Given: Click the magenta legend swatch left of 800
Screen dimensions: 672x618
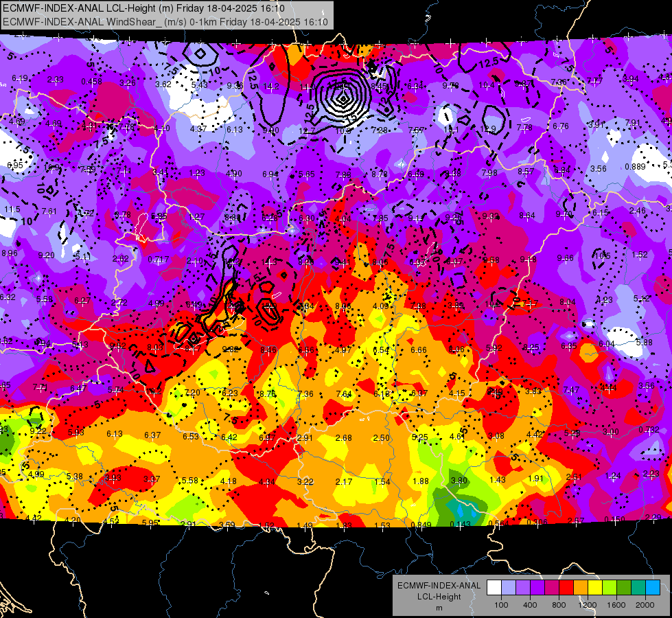Looking at the screenshot, I should tap(552, 588).
